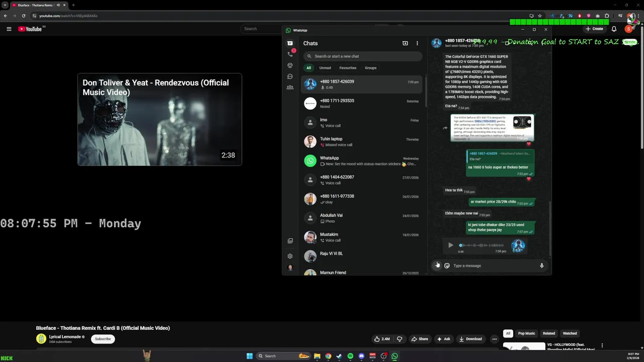Open WhatsApp Settings gear icon
The height and width of the screenshot is (362, 644).
tap(290, 256)
